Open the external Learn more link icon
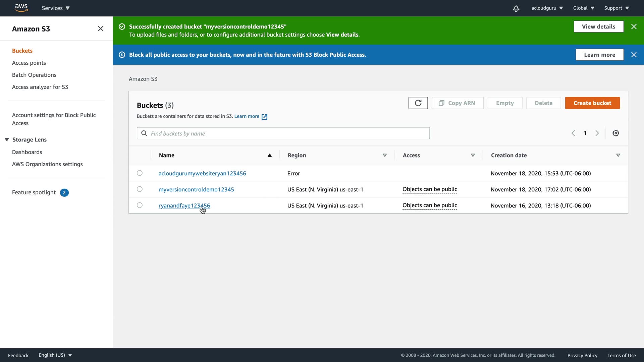The width and height of the screenshot is (644, 362). pyautogui.click(x=264, y=117)
